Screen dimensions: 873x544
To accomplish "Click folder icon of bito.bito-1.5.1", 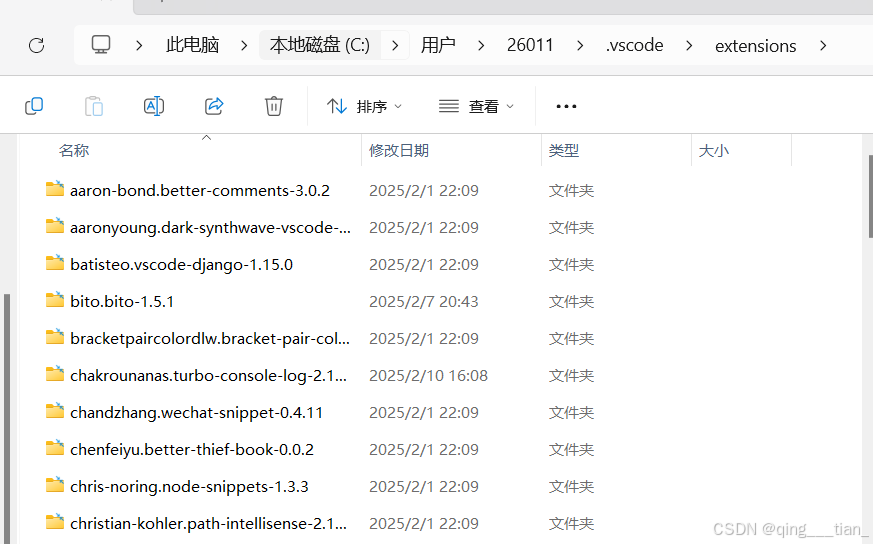I will [x=55, y=300].
